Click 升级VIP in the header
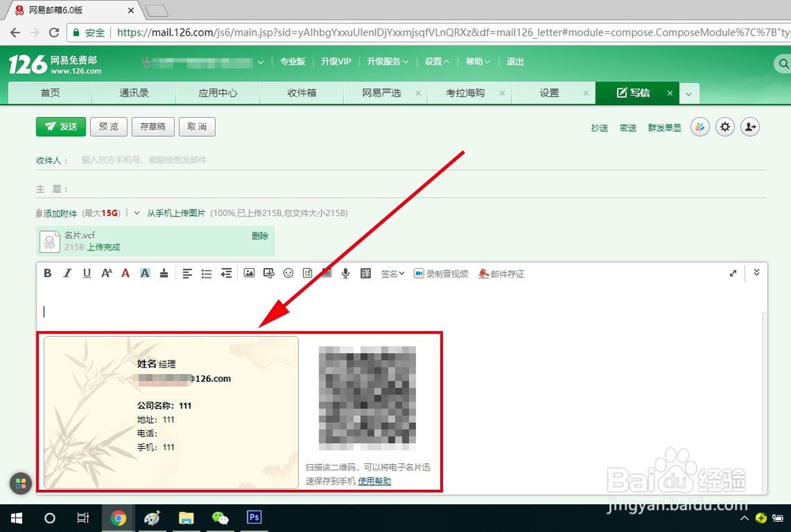Image resolution: width=791 pixels, height=532 pixels. 336,62
